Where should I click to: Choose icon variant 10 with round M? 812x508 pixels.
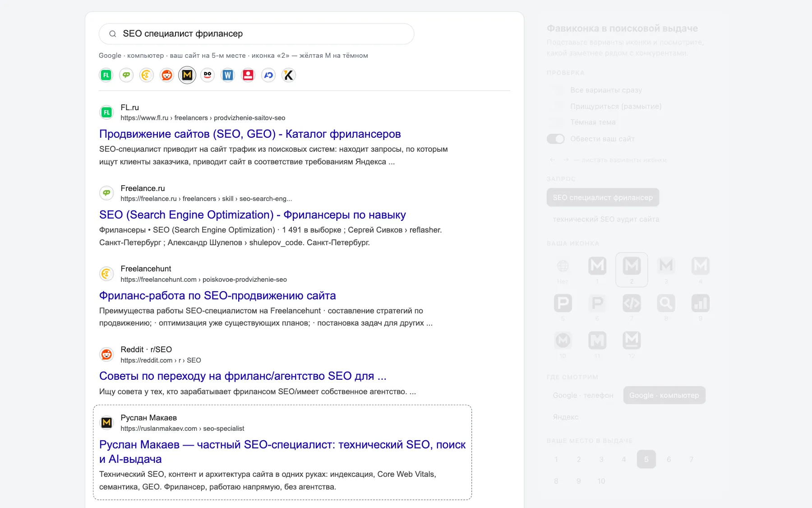click(x=563, y=345)
